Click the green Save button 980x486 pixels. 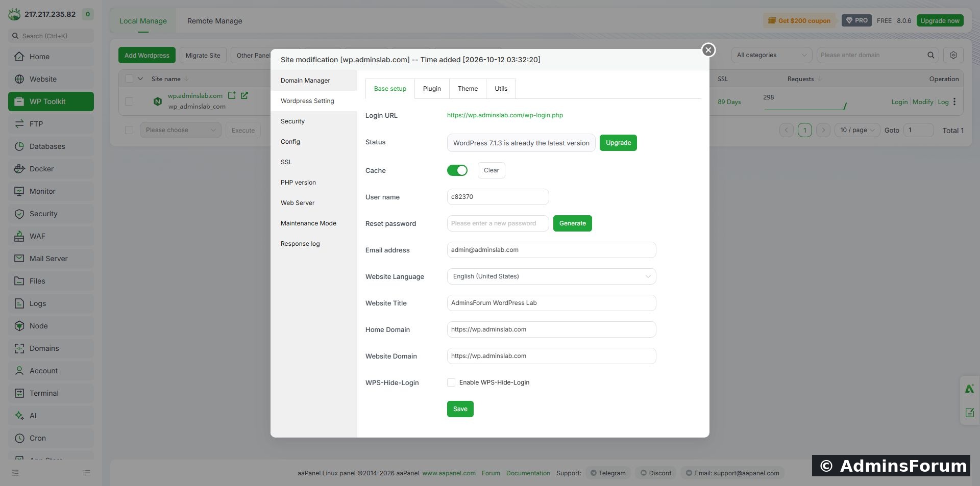(x=460, y=409)
